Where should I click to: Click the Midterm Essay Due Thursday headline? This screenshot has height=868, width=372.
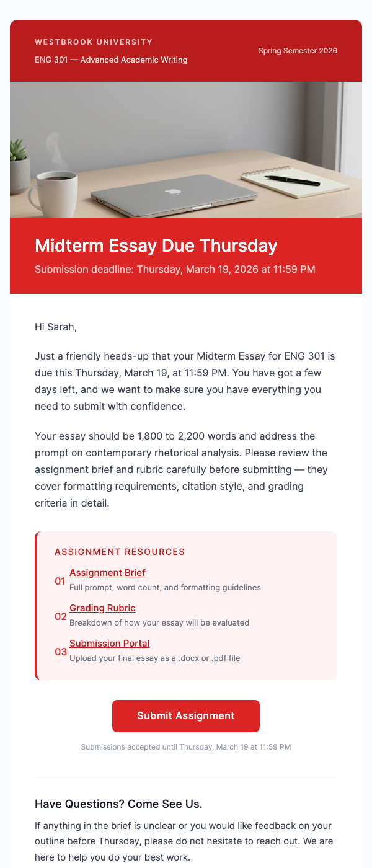(x=156, y=246)
